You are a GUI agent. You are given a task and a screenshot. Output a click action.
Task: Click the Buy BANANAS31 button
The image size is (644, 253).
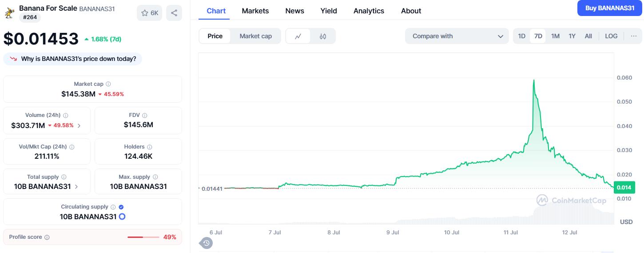[x=610, y=8]
